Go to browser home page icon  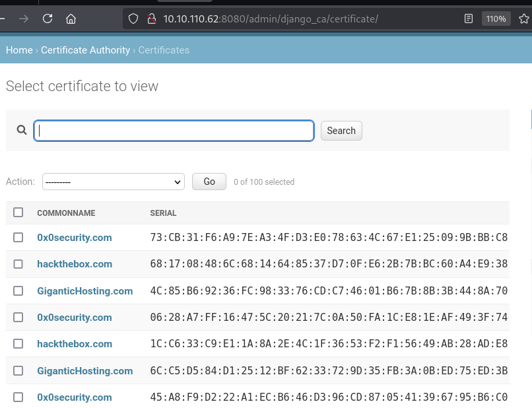point(71,18)
